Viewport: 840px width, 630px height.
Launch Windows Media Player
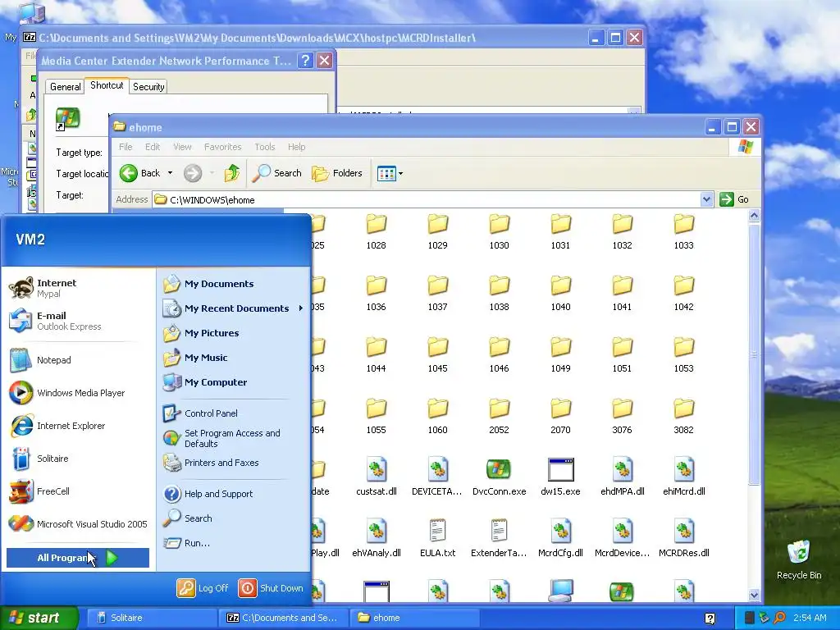(80, 393)
